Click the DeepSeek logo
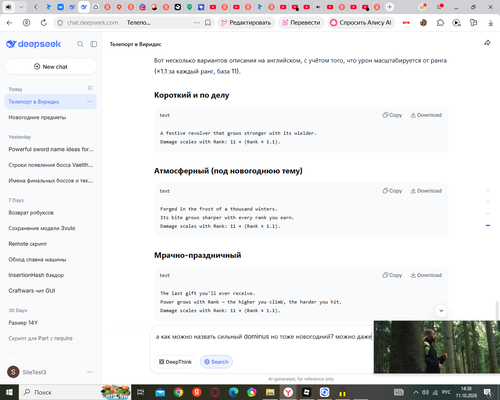 tap(33, 44)
